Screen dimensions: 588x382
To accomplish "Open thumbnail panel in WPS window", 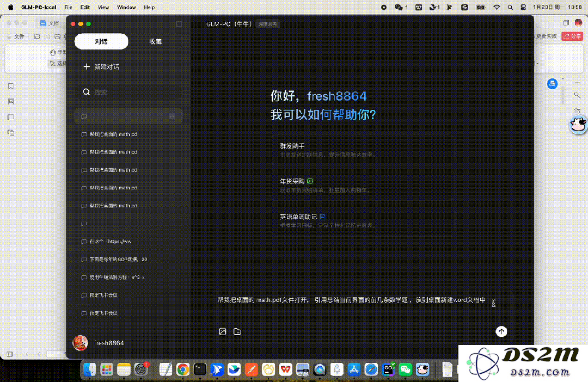I will tap(11, 102).
